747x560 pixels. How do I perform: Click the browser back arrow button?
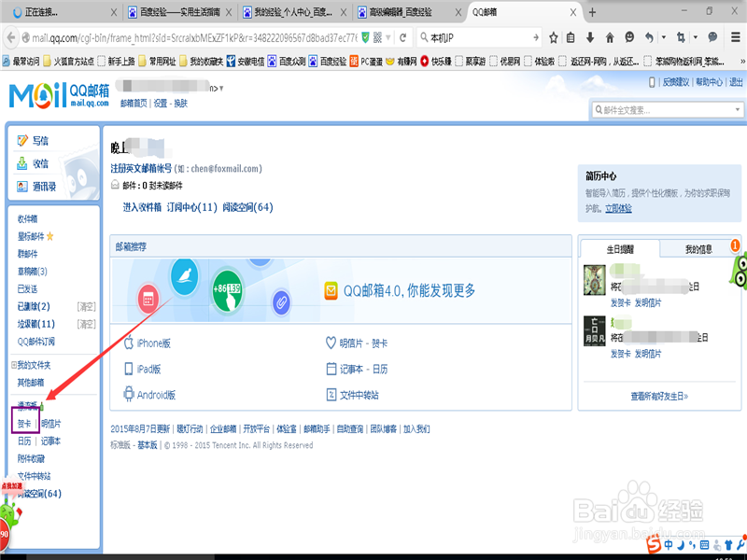coord(11,37)
